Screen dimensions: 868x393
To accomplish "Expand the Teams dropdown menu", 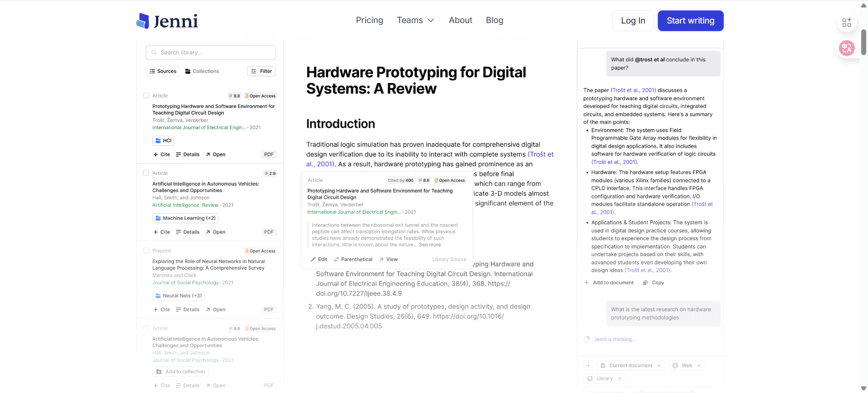I will [415, 20].
